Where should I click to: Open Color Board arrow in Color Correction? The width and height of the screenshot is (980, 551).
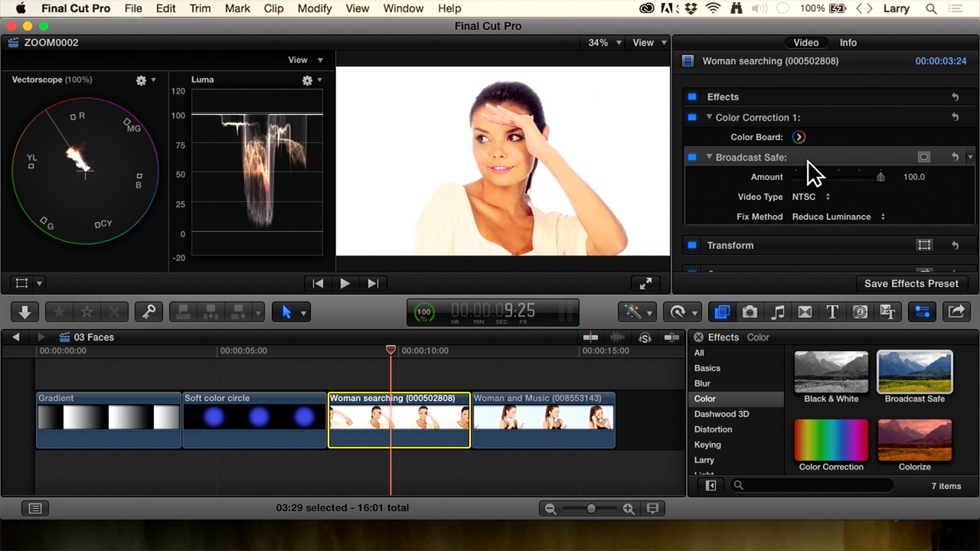[799, 138]
